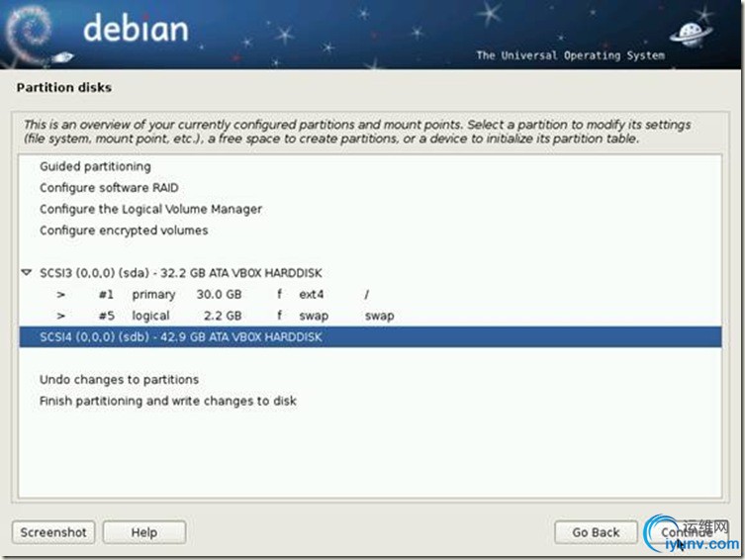
Task: Click the arrow marker before partition #5
Action: [60, 316]
